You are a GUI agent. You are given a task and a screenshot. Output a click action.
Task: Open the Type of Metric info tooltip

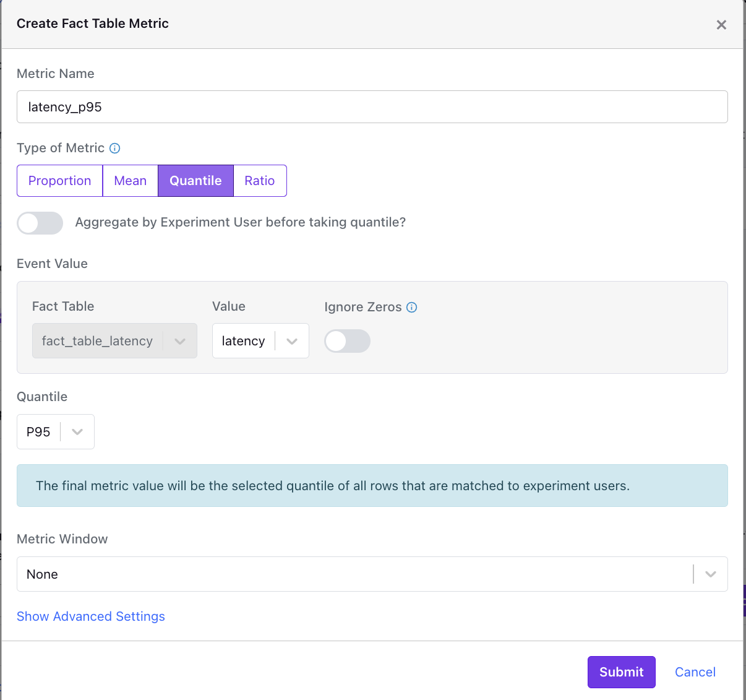tap(115, 148)
